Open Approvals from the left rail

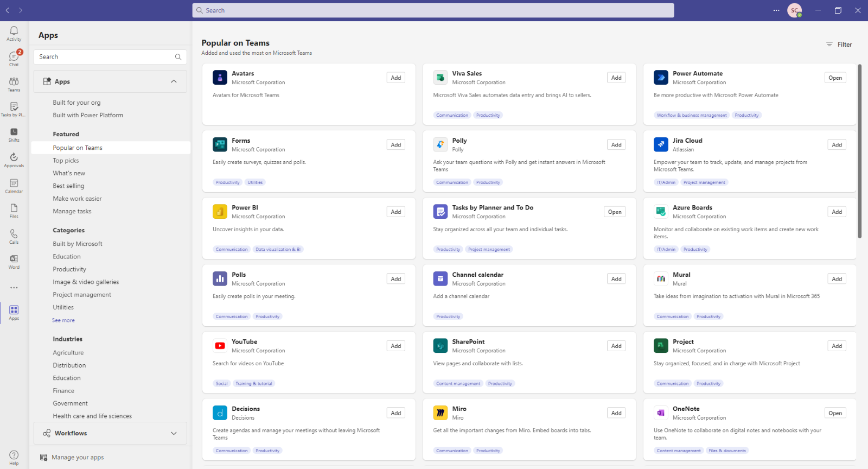[x=14, y=160]
